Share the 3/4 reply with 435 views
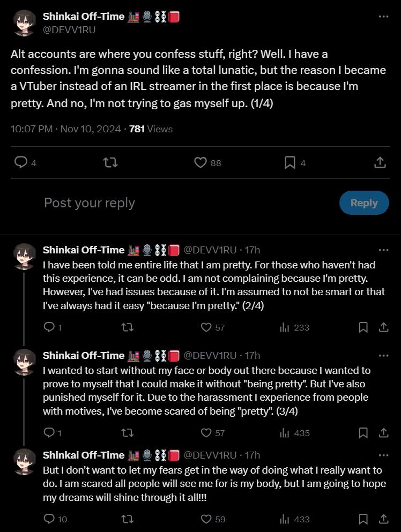This screenshot has height=532, width=401. 383,433
